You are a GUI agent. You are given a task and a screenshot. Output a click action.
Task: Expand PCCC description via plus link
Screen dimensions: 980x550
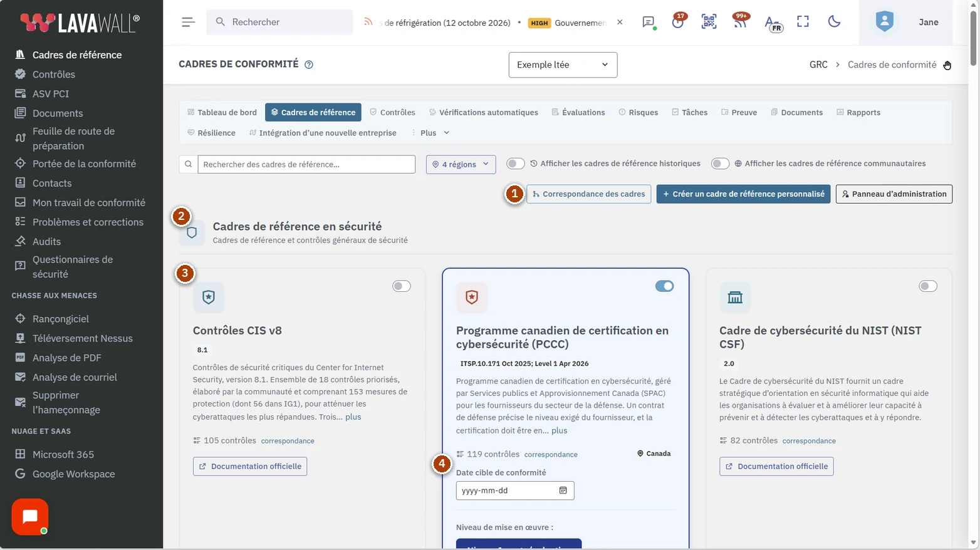point(560,430)
